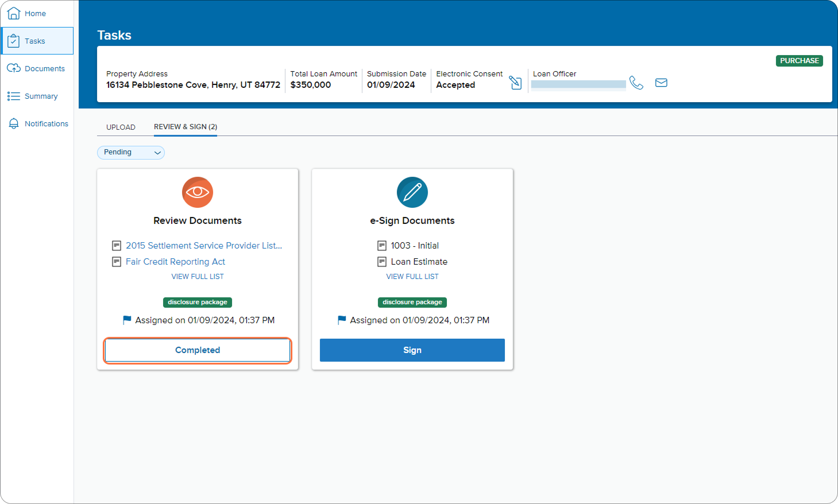Click document icon beside 2015 Settlement Service
This screenshot has width=838, height=504.
click(x=117, y=246)
